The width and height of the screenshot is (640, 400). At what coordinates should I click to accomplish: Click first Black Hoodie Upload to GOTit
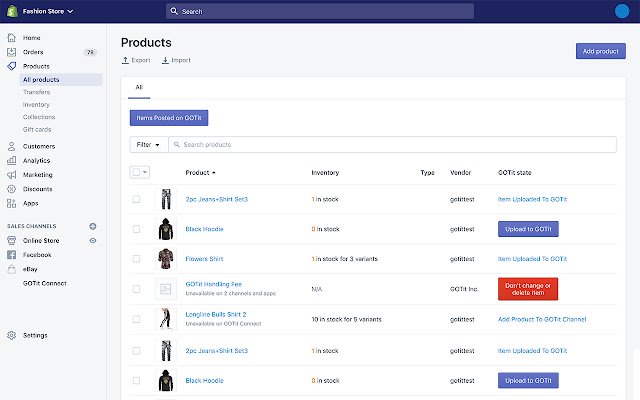pyautogui.click(x=528, y=229)
